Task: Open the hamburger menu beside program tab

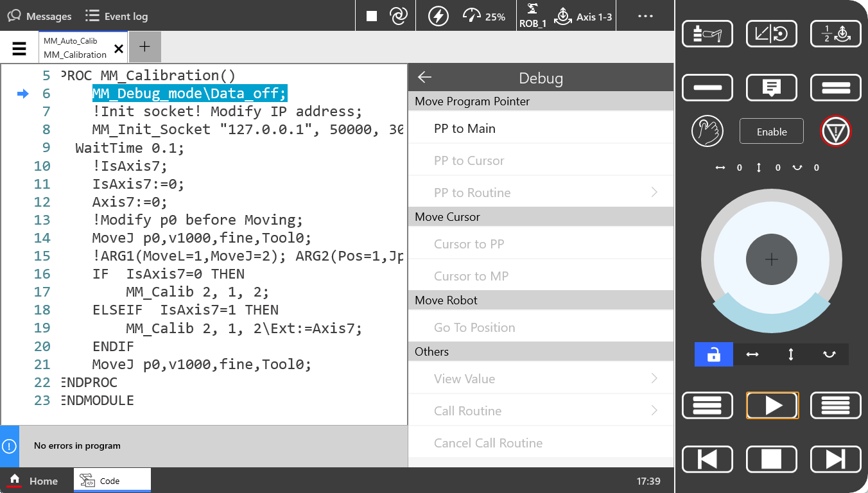Action: [x=19, y=48]
